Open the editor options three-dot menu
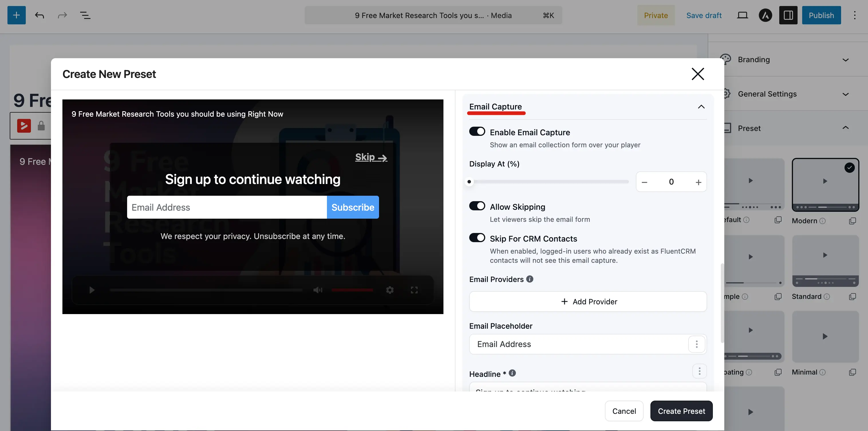This screenshot has height=431, width=868. click(x=855, y=15)
